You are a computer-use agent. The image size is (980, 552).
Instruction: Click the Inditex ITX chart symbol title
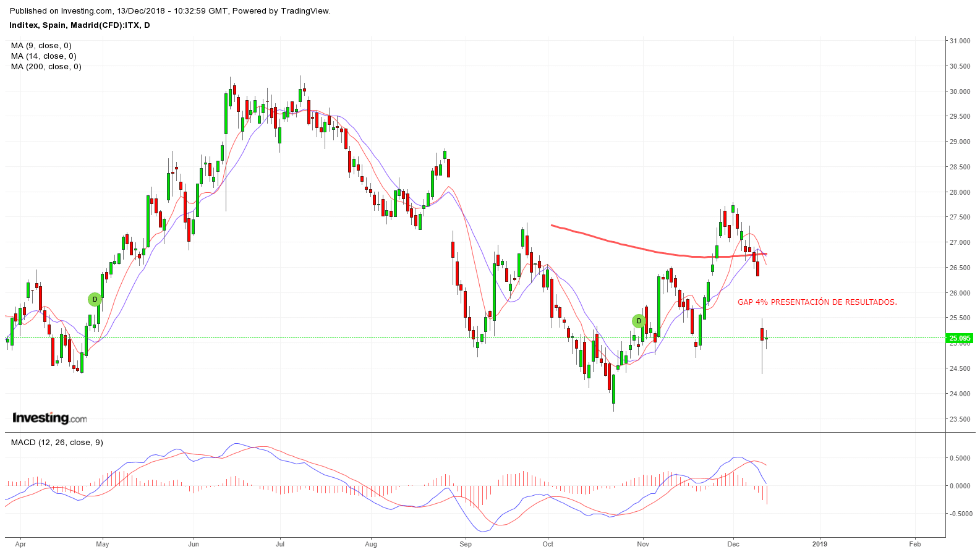80,25
